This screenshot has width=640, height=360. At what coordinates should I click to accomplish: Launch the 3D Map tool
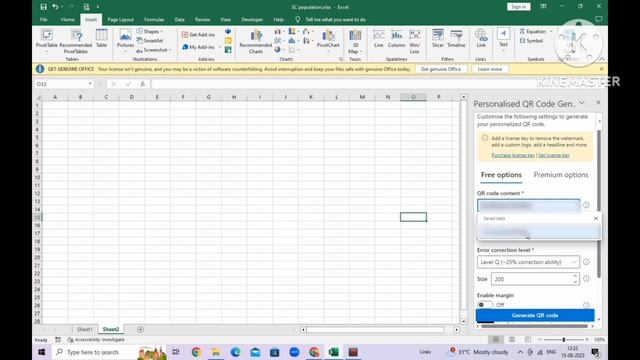tap(355, 41)
